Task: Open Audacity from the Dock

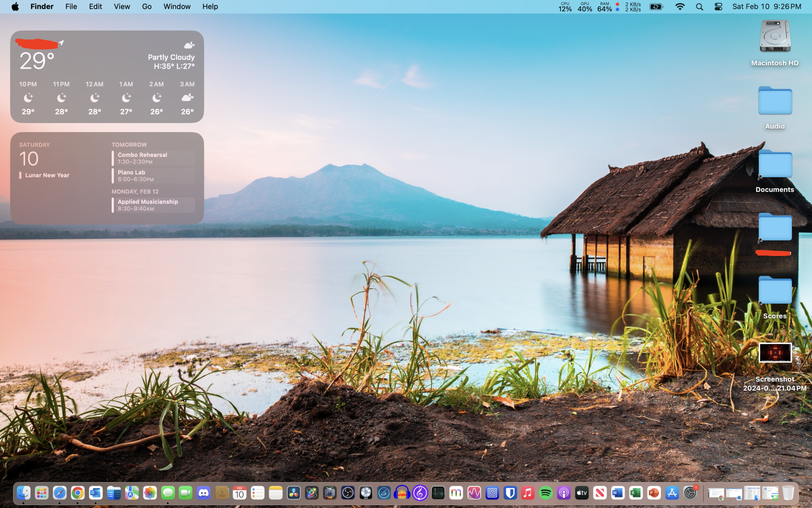Action: click(x=402, y=493)
